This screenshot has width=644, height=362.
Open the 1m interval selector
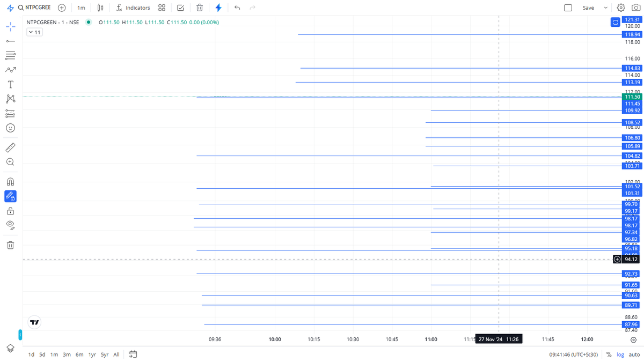81,8
